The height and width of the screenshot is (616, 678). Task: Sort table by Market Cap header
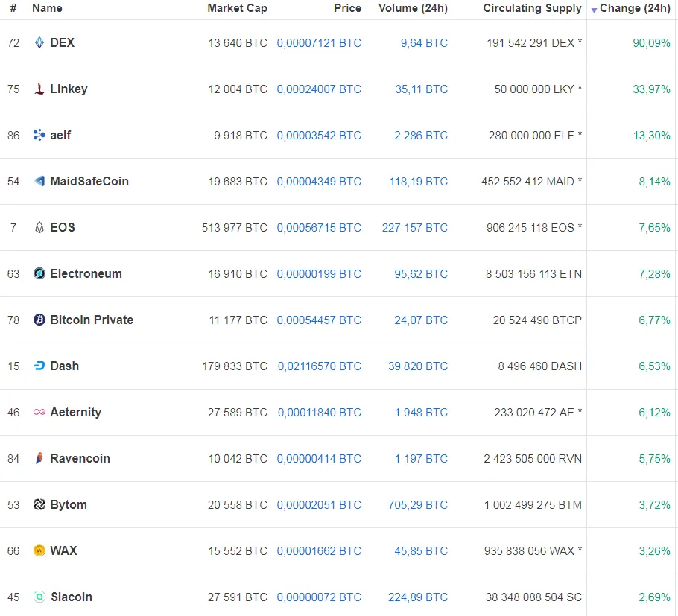(238, 8)
